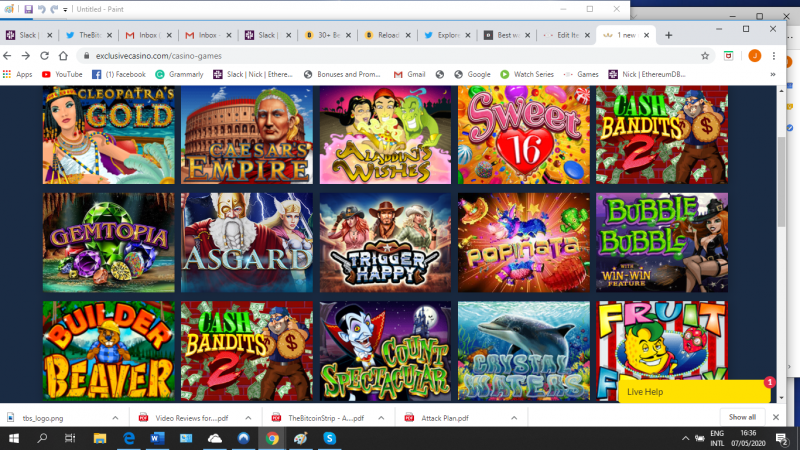
Task: Click the scrollbar down arrow
Action: click(x=782, y=398)
